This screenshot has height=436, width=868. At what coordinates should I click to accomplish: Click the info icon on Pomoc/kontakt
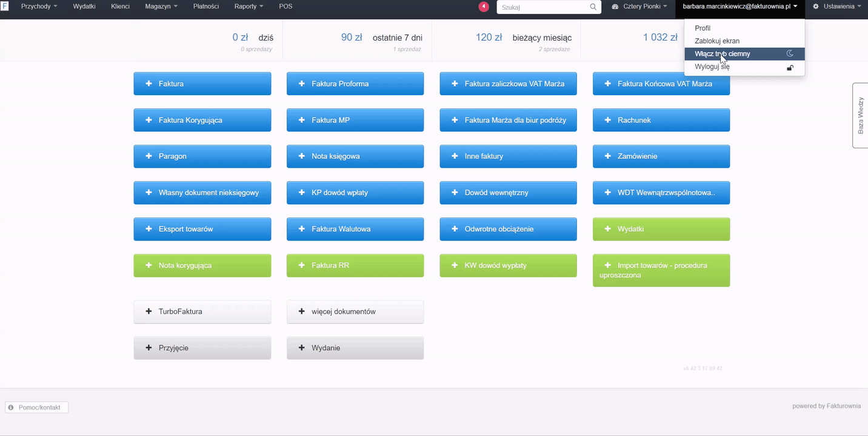tap(11, 408)
